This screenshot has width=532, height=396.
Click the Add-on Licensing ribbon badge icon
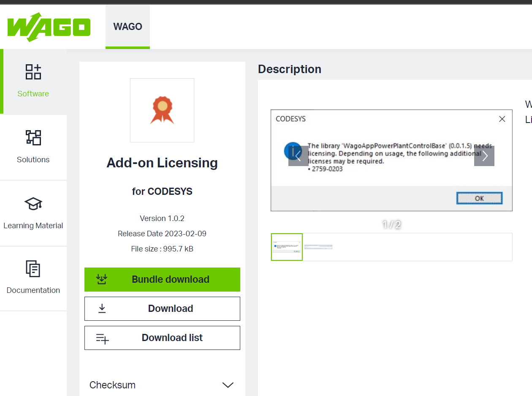(x=162, y=110)
